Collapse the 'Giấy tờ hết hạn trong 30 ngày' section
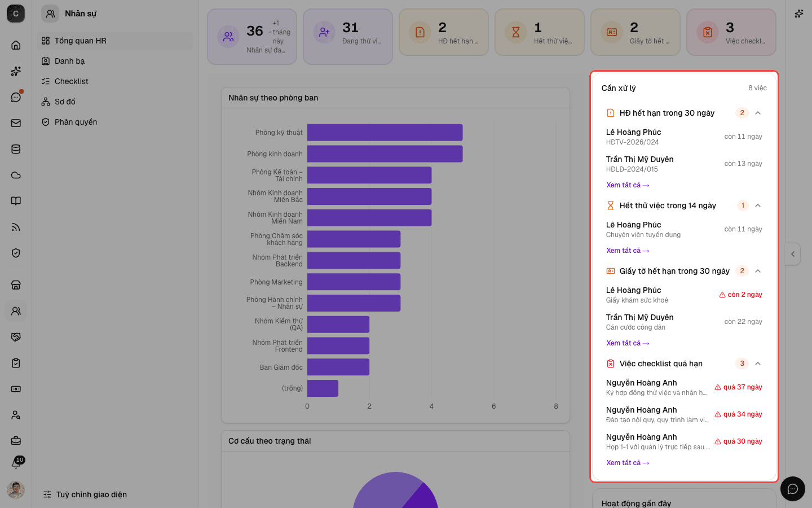The height and width of the screenshot is (508, 812). pyautogui.click(x=758, y=271)
